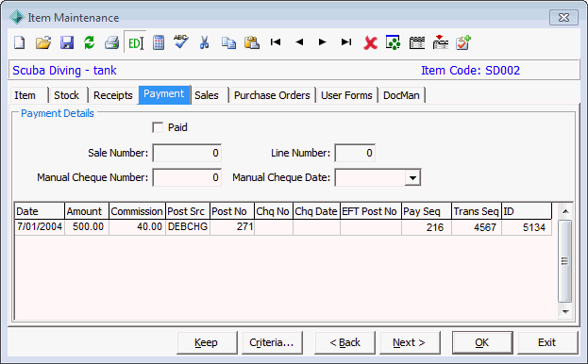Image resolution: width=588 pixels, height=364 pixels.
Task: Click the Chq Date column header
Action: point(316,211)
